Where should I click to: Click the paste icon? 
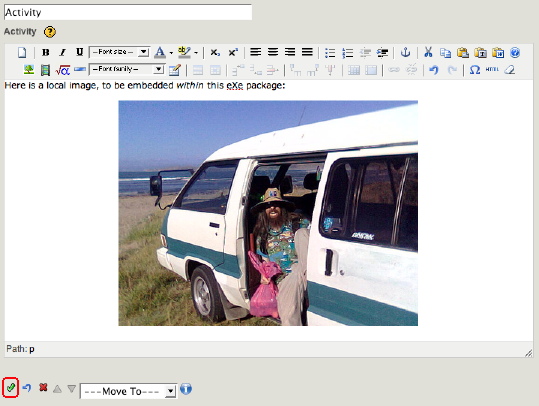pyautogui.click(x=463, y=53)
